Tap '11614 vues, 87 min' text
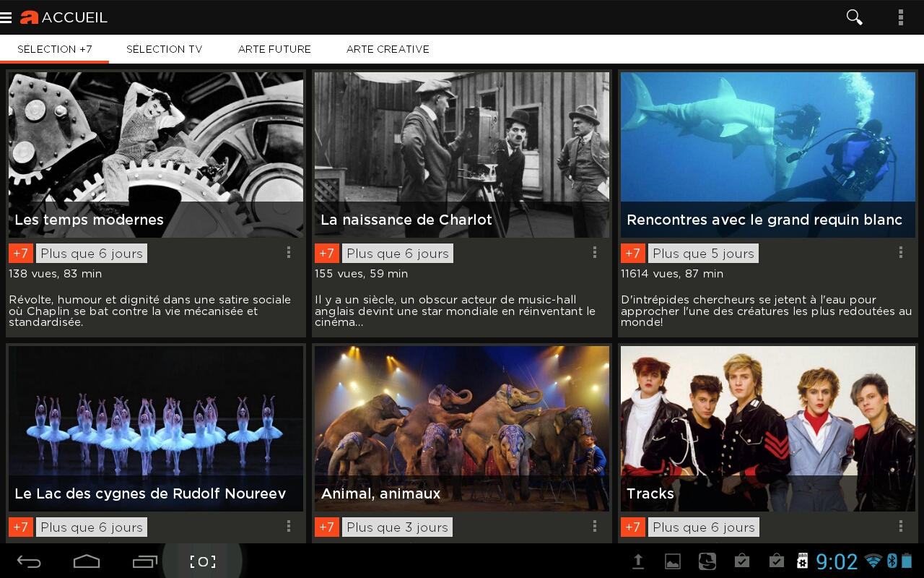The image size is (924, 578). point(672,274)
